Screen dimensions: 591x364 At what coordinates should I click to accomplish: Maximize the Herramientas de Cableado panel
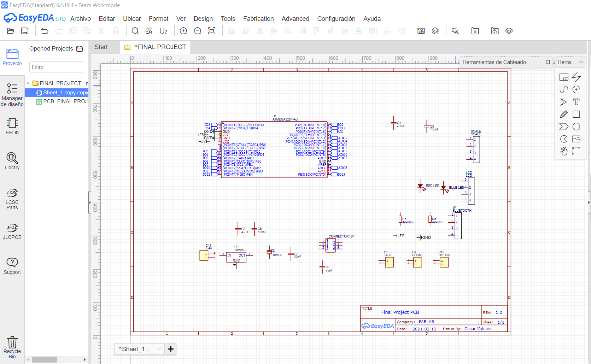548,62
